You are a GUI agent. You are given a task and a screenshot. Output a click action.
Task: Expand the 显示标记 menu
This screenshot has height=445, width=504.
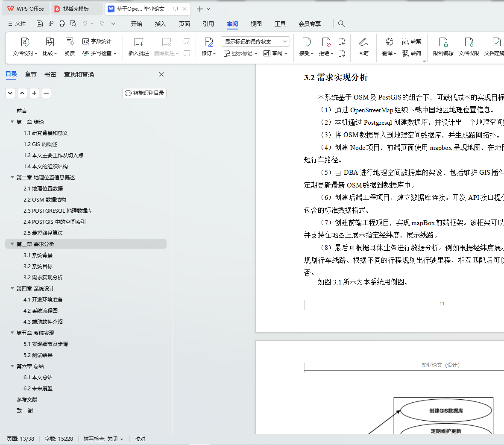point(240,53)
